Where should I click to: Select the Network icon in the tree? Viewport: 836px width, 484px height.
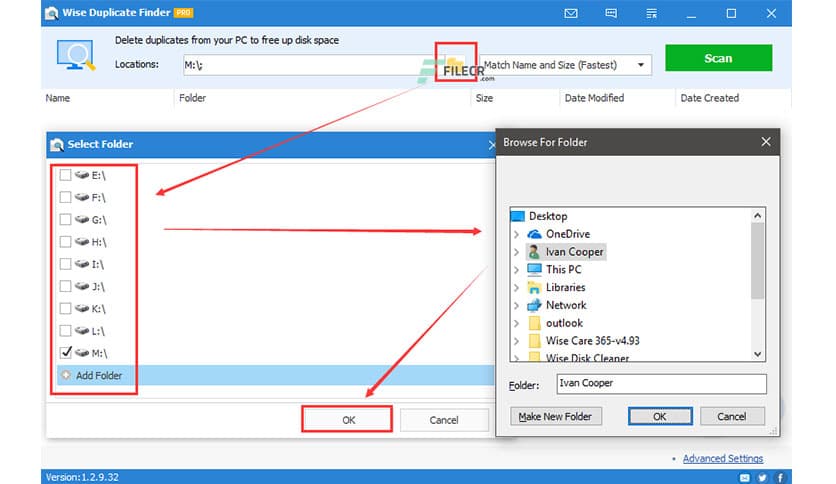[x=534, y=305]
